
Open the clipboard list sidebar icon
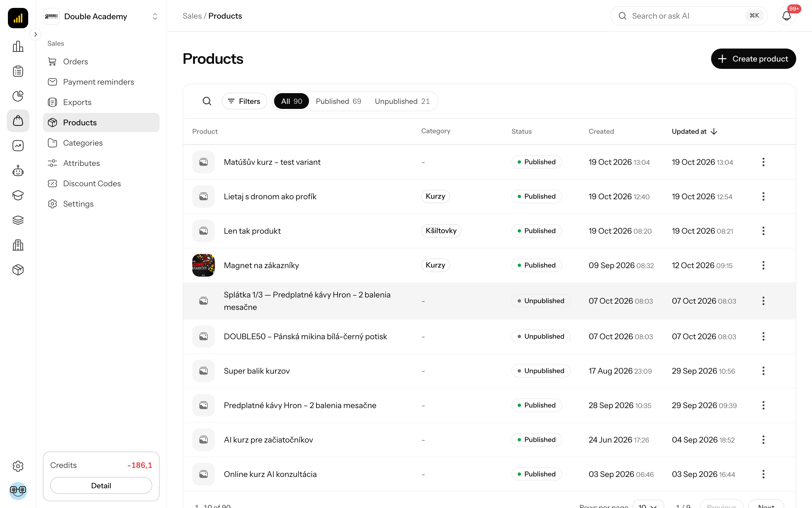[18, 71]
